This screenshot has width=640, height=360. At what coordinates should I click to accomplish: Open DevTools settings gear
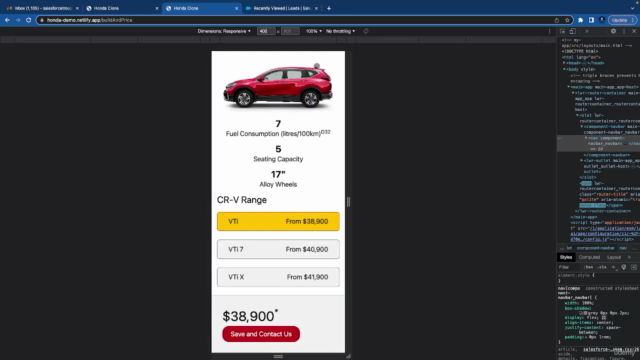point(613,31)
